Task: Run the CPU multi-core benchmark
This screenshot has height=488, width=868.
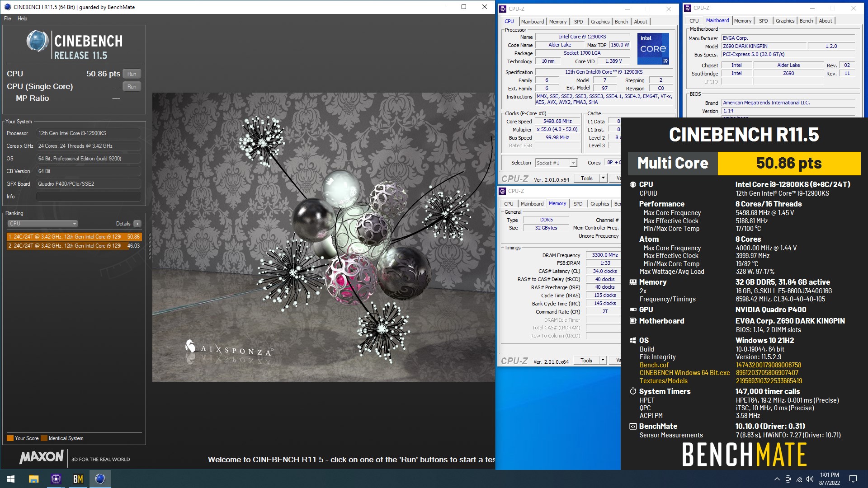Action: [x=132, y=74]
